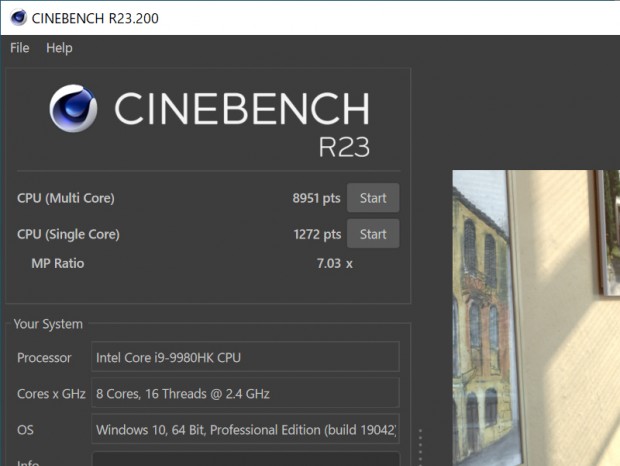Click the Processor field with i9-9980HK
620x466 pixels.
pyautogui.click(x=245, y=357)
